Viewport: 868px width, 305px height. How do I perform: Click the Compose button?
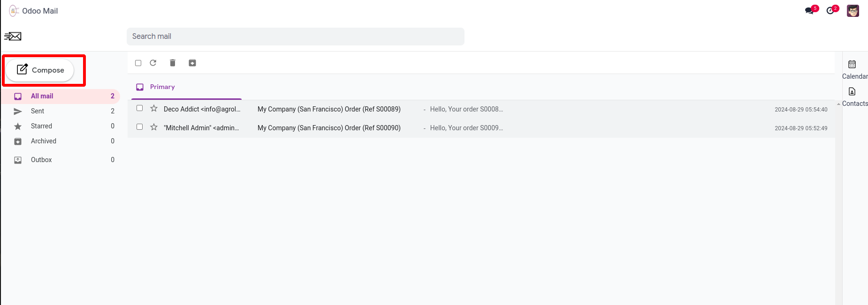click(40, 70)
